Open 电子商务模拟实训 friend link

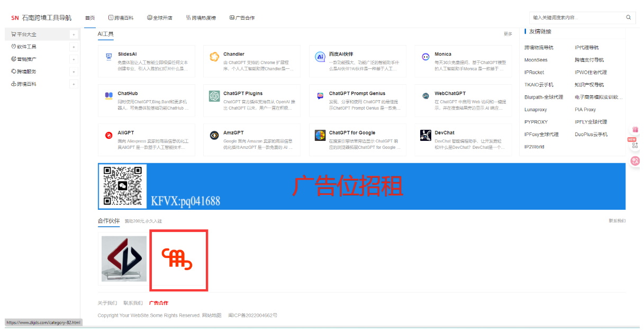[x=598, y=97]
